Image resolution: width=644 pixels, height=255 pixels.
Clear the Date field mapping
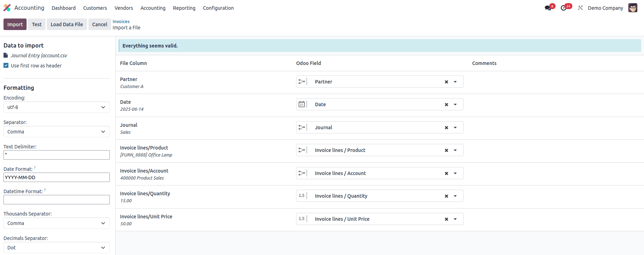click(x=446, y=104)
